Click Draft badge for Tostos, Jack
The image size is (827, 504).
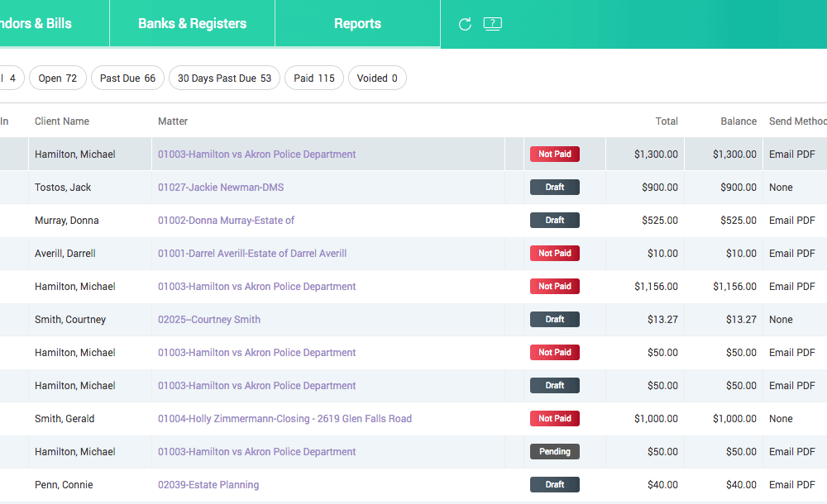pos(555,188)
